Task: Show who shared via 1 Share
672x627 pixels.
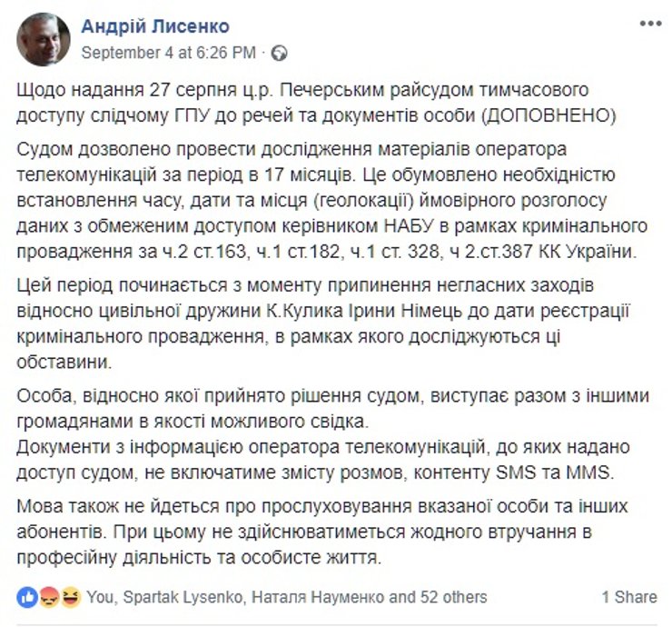Action: [628, 597]
